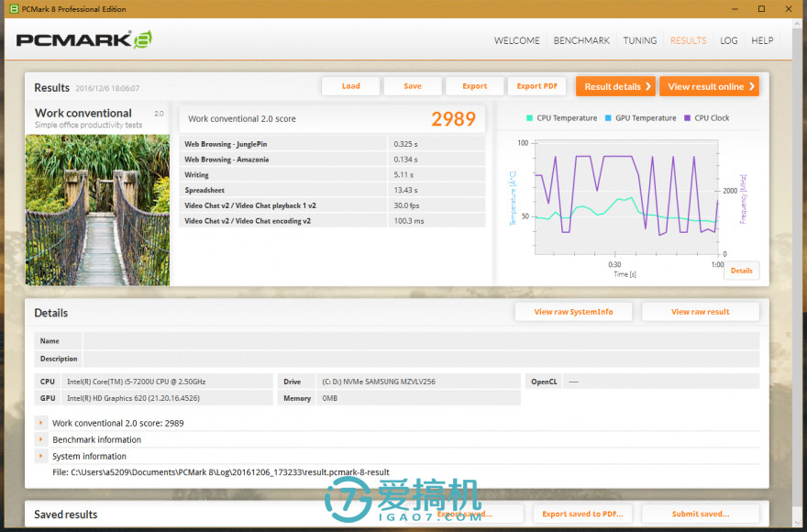Export the result to PDF
The image size is (807, 532).
[536, 85]
